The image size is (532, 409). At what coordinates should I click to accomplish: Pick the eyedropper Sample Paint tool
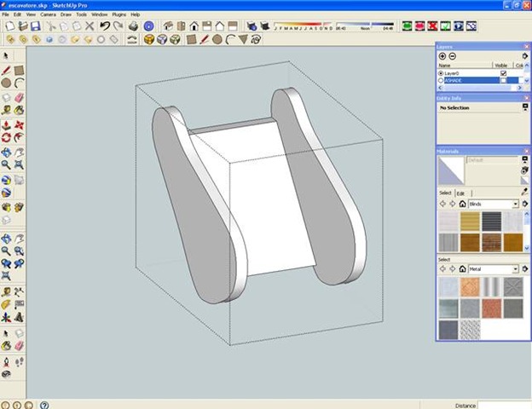(525, 192)
